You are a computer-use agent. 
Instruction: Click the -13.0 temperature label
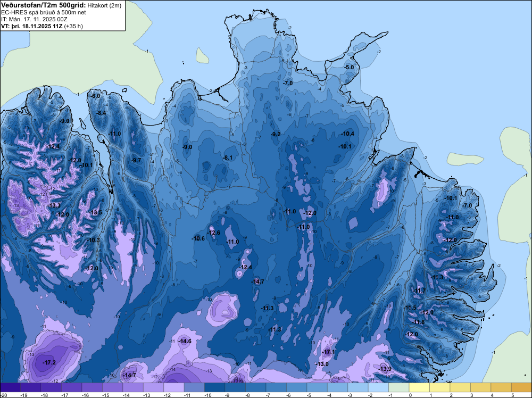(x=322, y=364)
